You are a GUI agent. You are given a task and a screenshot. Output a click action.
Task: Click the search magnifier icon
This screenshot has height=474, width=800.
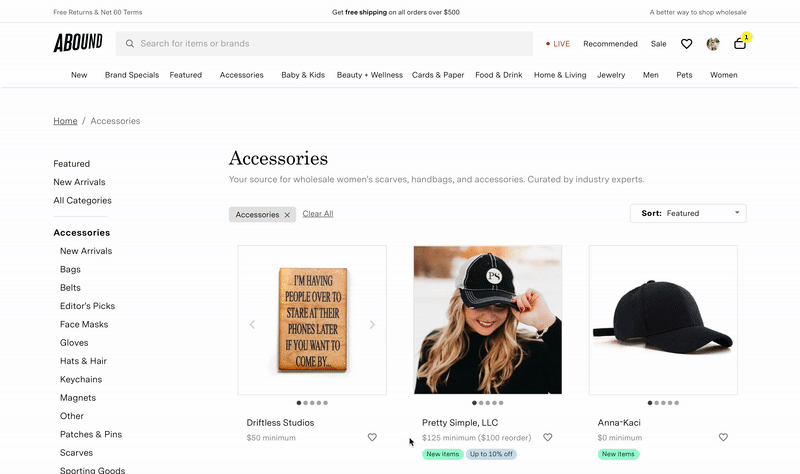[130, 44]
